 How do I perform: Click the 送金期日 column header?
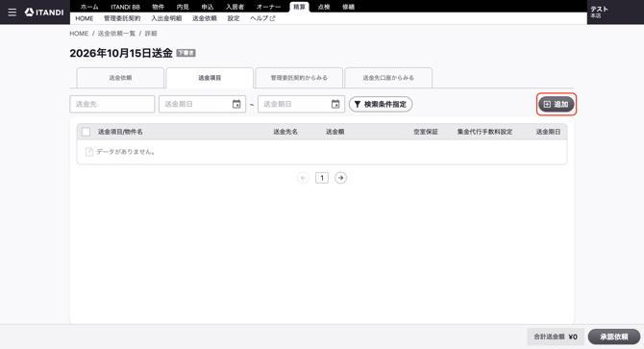tap(548, 132)
